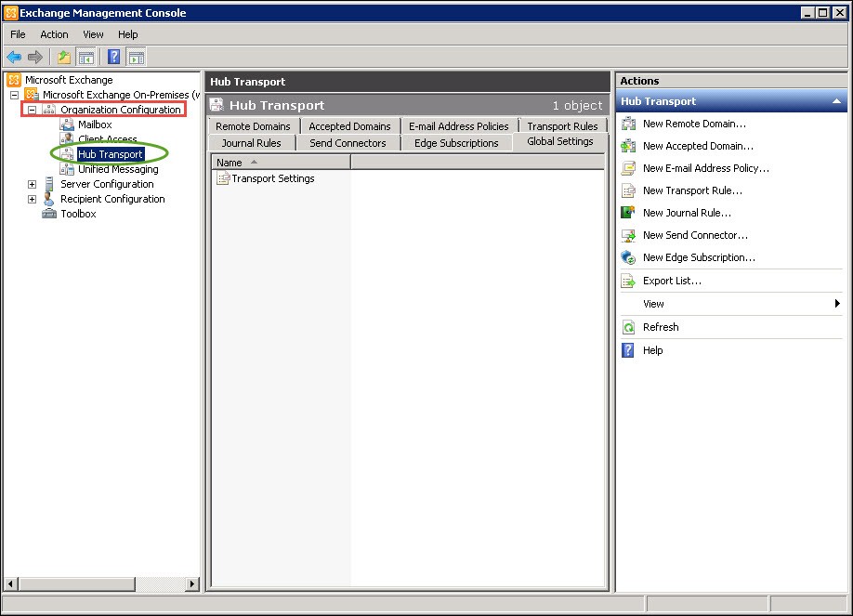Select the Hub Transport tree item
The image size is (853, 616).
point(111,154)
